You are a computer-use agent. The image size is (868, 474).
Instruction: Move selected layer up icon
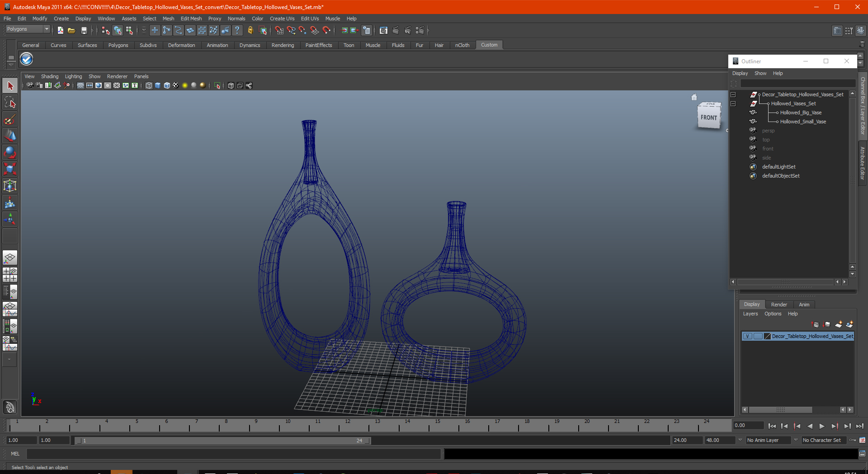pyautogui.click(x=816, y=324)
